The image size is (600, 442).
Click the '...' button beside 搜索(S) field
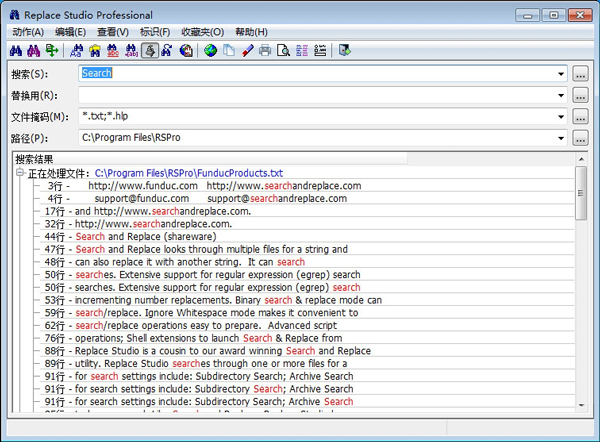(x=580, y=73)
